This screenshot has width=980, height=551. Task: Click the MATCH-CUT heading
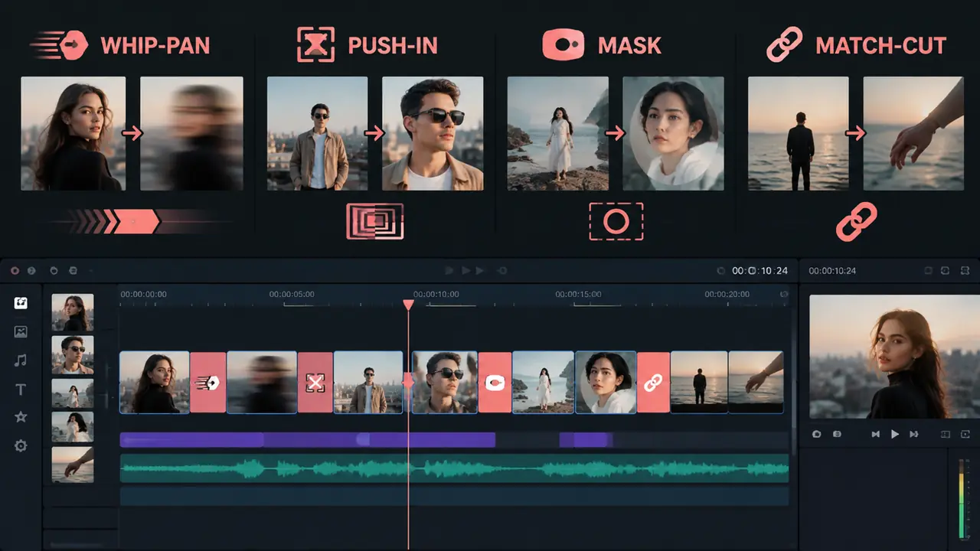pyautogui.click(x=881, y=45)
